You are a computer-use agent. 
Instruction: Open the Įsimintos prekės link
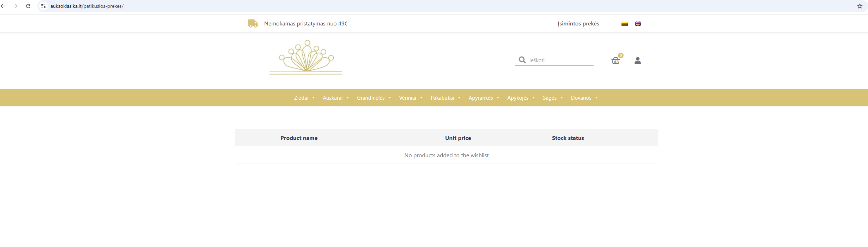[x=578, y=24]
